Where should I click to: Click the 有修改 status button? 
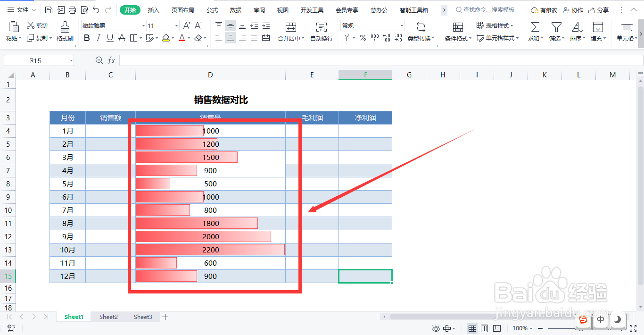pos(544,10)
